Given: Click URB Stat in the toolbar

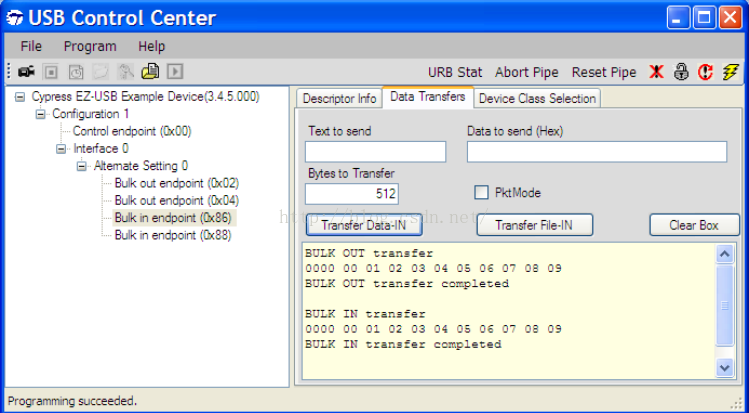Looking at the screenshot, I should (x=455, y=72).
